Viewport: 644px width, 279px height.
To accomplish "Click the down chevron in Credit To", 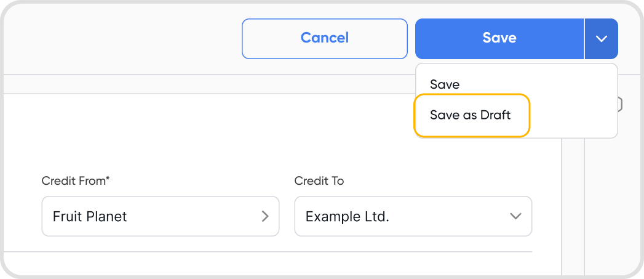I will click(x=515, y=216).
